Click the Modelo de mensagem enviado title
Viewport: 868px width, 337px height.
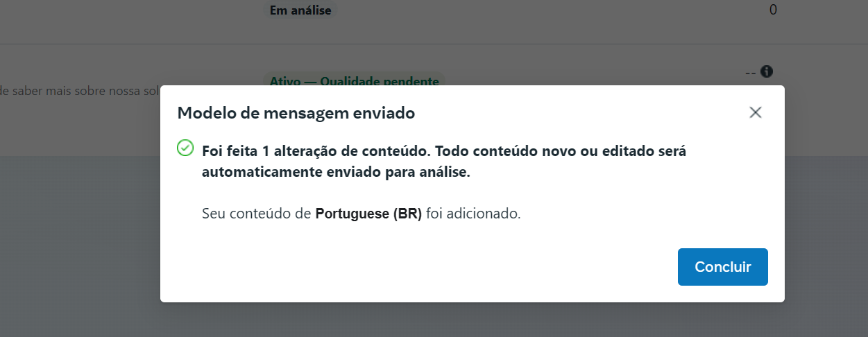coord(296,112)
